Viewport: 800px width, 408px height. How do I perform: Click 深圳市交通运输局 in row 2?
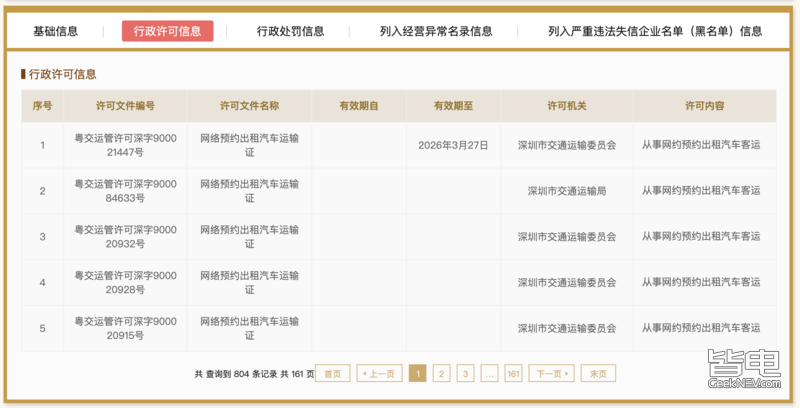[567, 191]
